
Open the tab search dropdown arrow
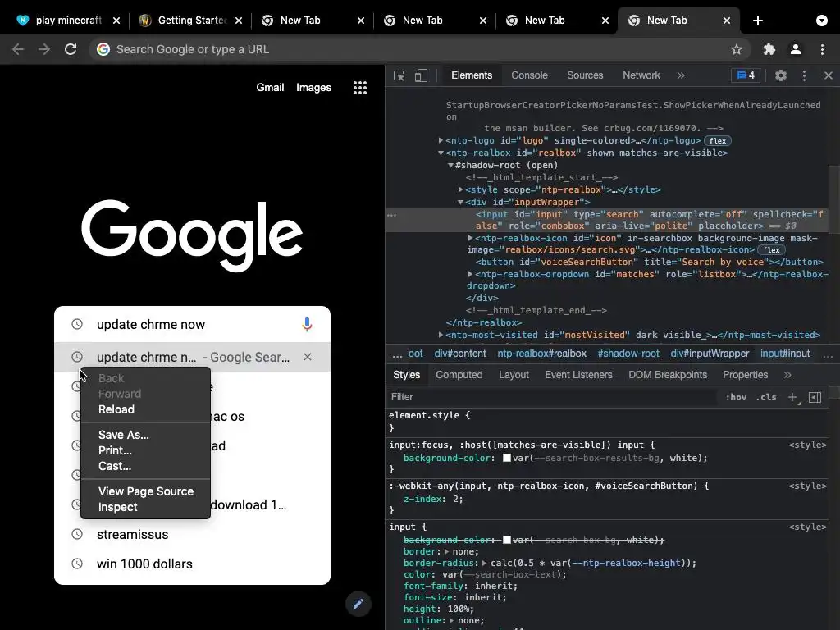tap(822, 21)
